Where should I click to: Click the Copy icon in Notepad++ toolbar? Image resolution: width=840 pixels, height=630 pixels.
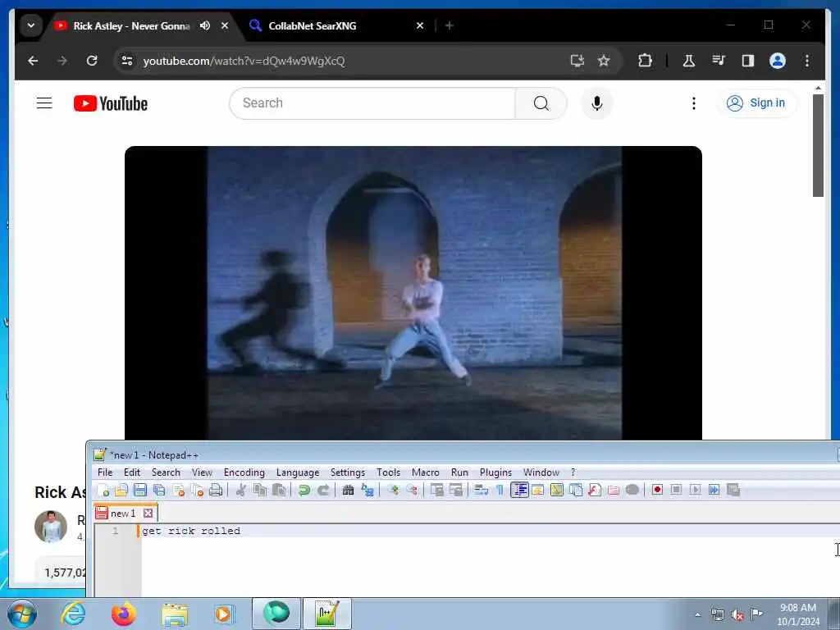(x=260, y=490)
